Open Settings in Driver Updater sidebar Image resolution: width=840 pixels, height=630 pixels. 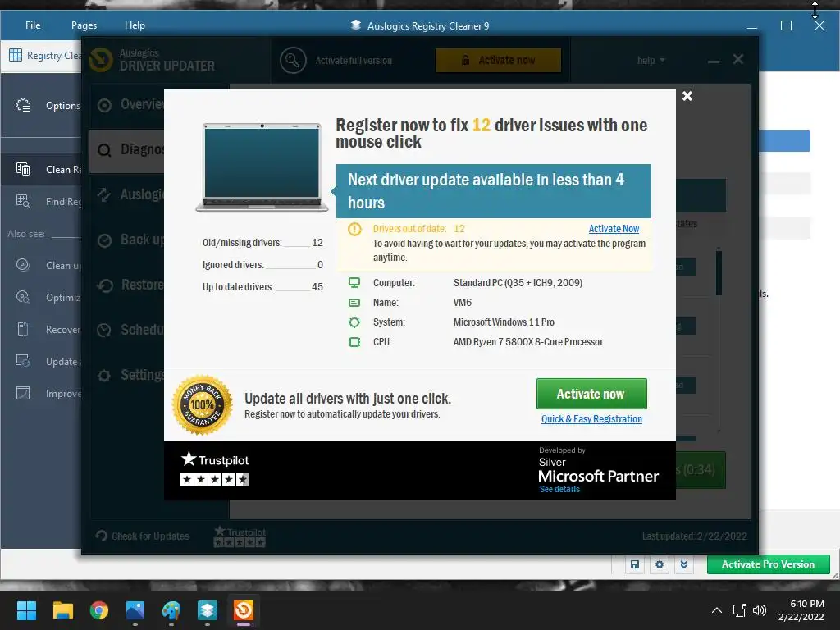127,375
